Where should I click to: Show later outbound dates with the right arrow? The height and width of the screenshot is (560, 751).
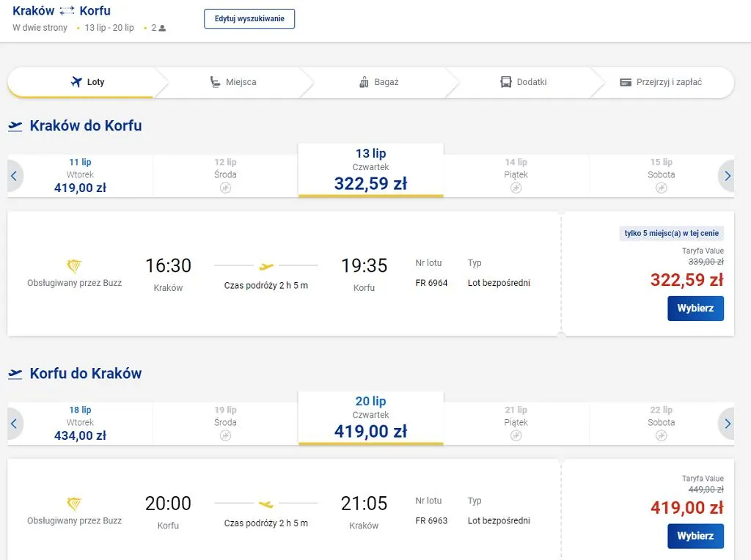(727, 176)
